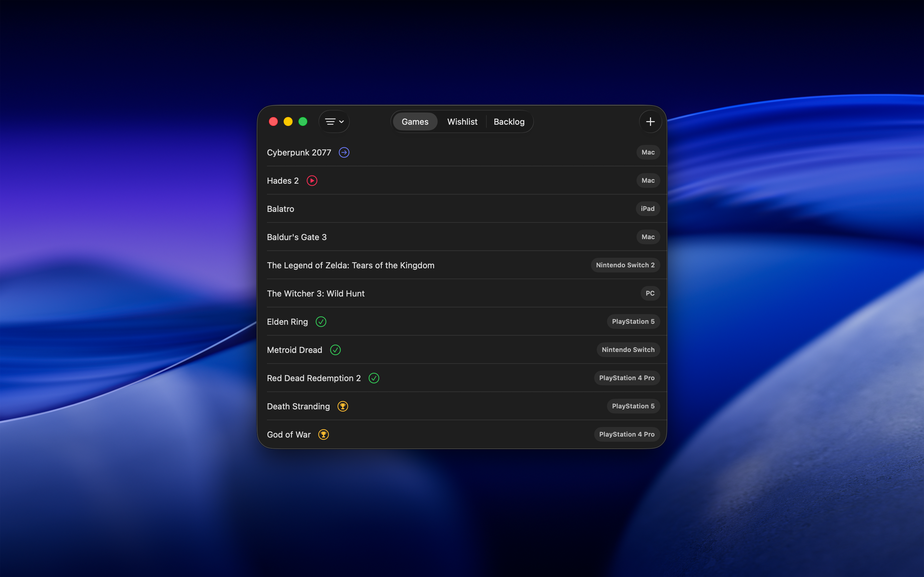The image size is (924, 577).
Task: Click the green checkmark beside Elden Ring
Action: (x=321, y=322)
